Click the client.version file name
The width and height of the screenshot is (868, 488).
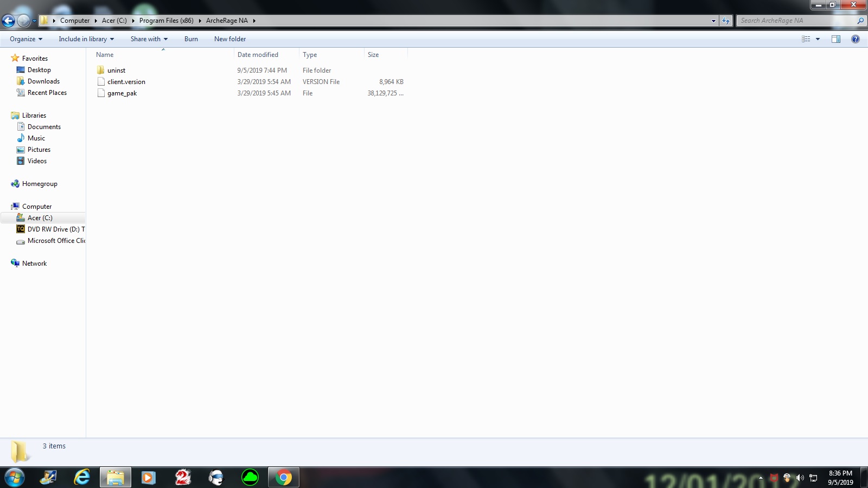(x=126, y=82)
